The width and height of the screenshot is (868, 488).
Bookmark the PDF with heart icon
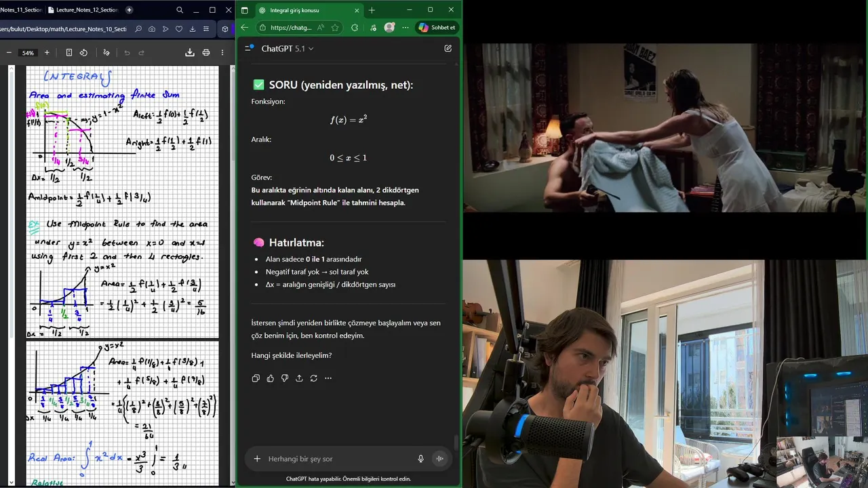(179, 29)
